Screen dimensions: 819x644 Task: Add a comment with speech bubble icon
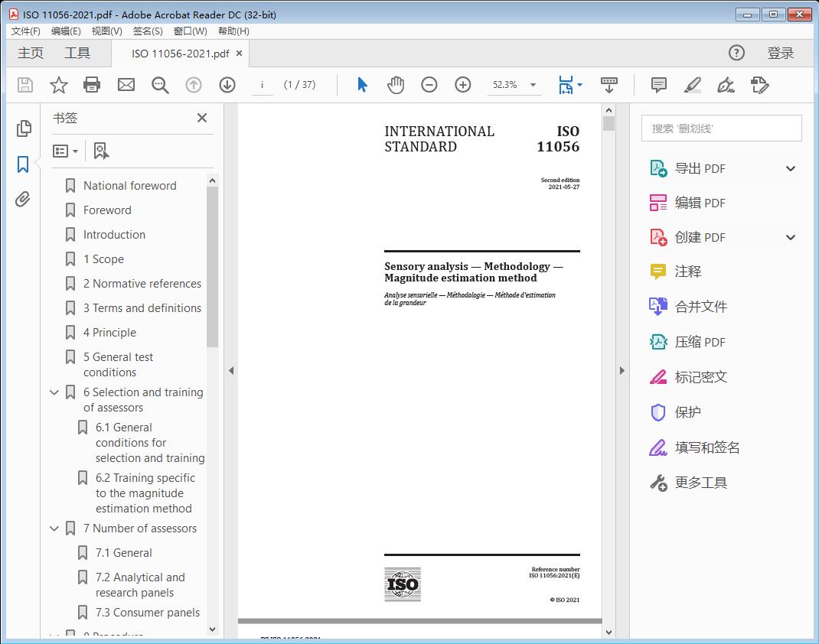[x=658, y=85]
